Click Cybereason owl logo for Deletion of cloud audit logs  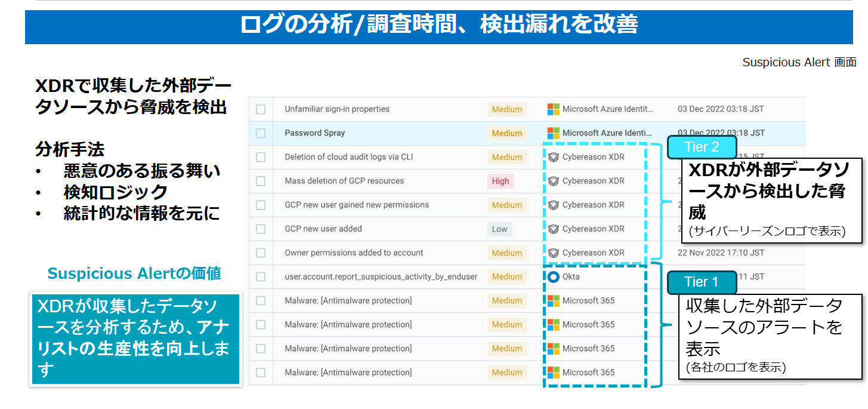(x=554, y=157)
